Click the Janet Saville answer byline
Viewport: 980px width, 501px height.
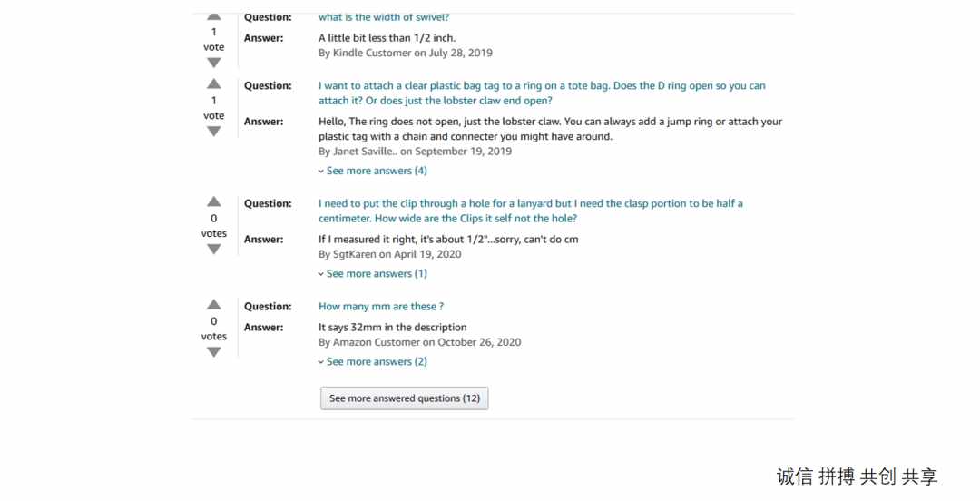[415, 152]
